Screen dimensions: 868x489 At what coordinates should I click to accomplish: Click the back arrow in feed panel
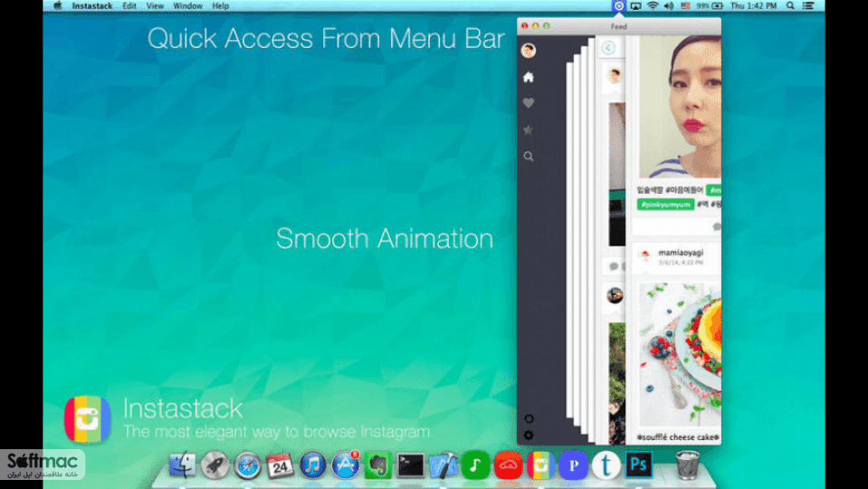[x=608, y=48]
